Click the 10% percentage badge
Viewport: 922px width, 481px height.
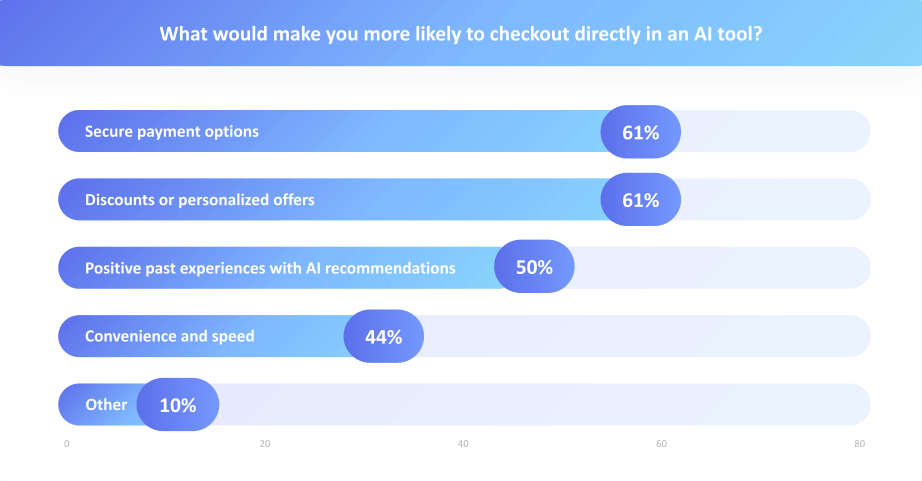tap(178, 405)
